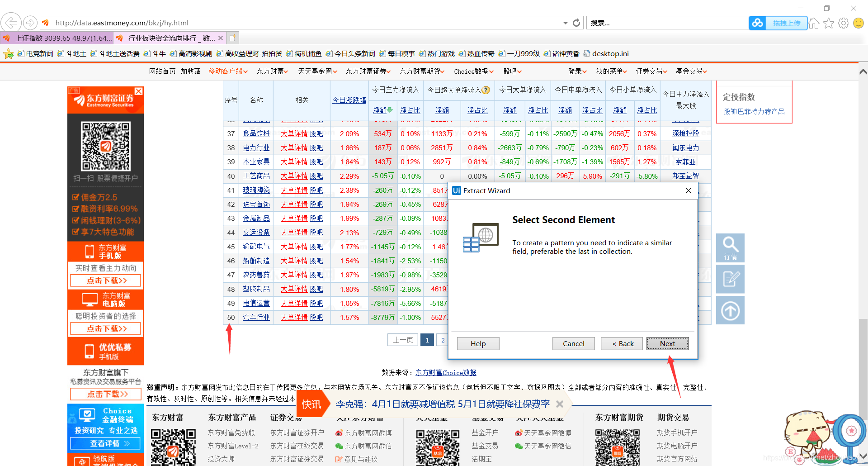Open 股吧 link in 木业家具 row

tap(316, 162)
